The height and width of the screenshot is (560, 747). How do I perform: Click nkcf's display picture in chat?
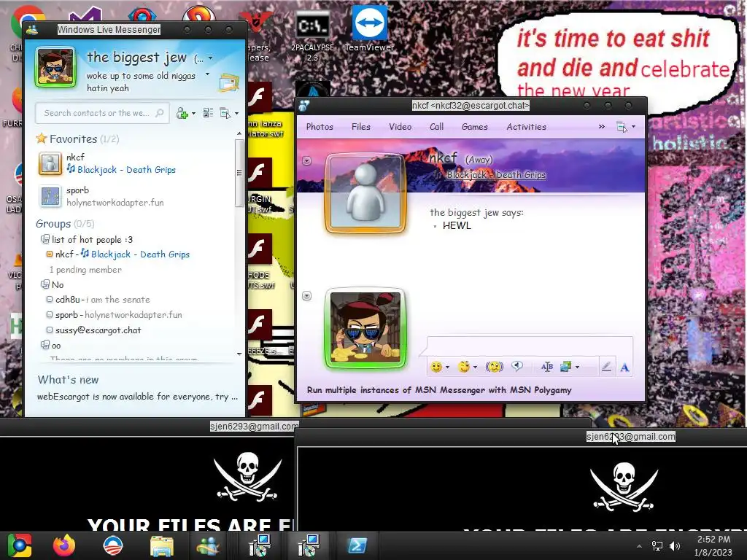click(x=365, y=192)
